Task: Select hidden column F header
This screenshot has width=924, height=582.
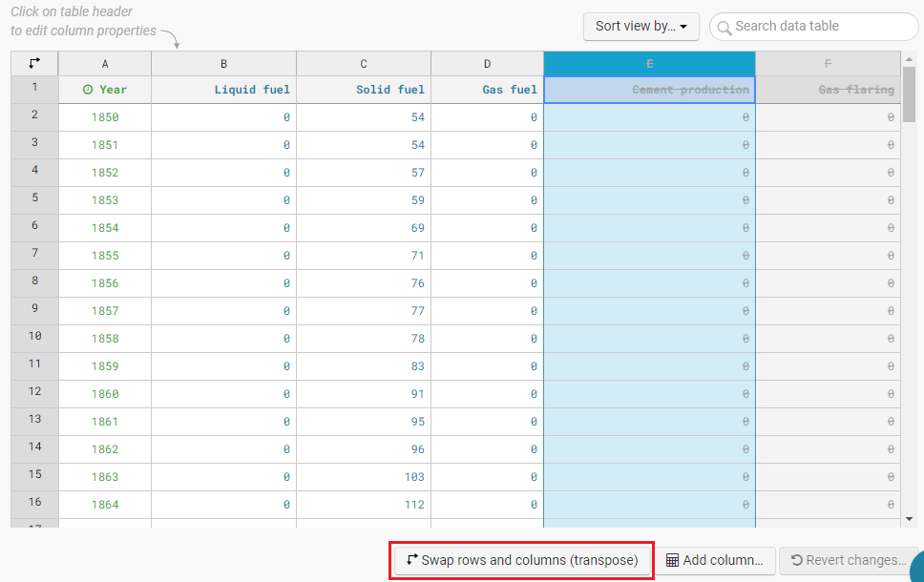Action: (828, 64)
